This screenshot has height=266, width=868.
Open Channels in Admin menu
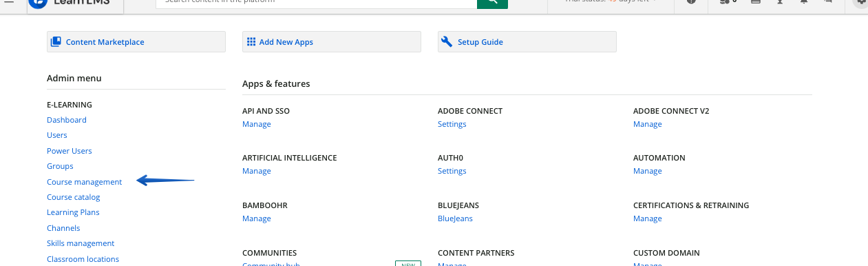point(63,228)
